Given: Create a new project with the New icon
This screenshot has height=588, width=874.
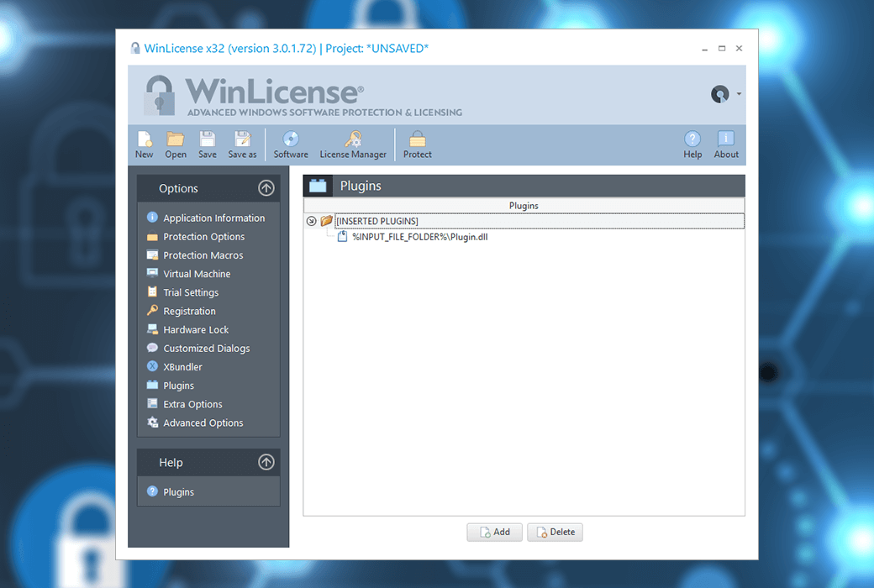Looking at the screenshot, I should point(144,144).
